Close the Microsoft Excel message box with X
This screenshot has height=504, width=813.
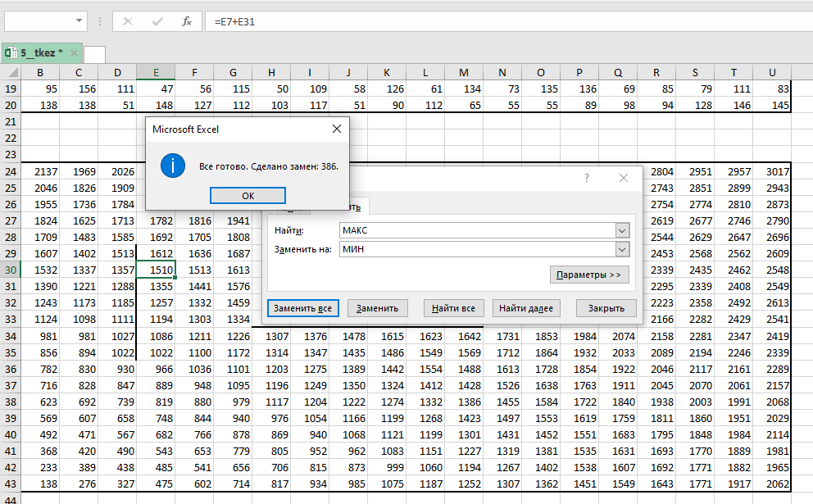click(336, 129)
